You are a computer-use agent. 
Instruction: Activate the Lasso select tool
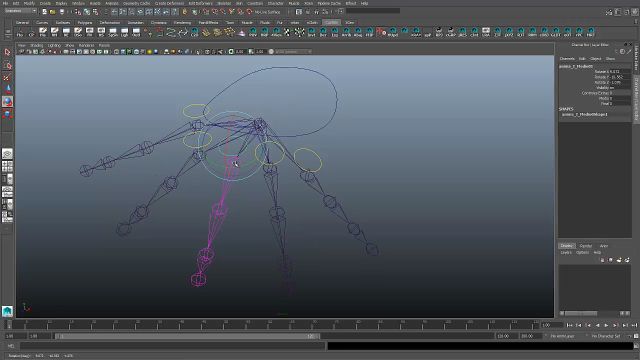point(7,65)
